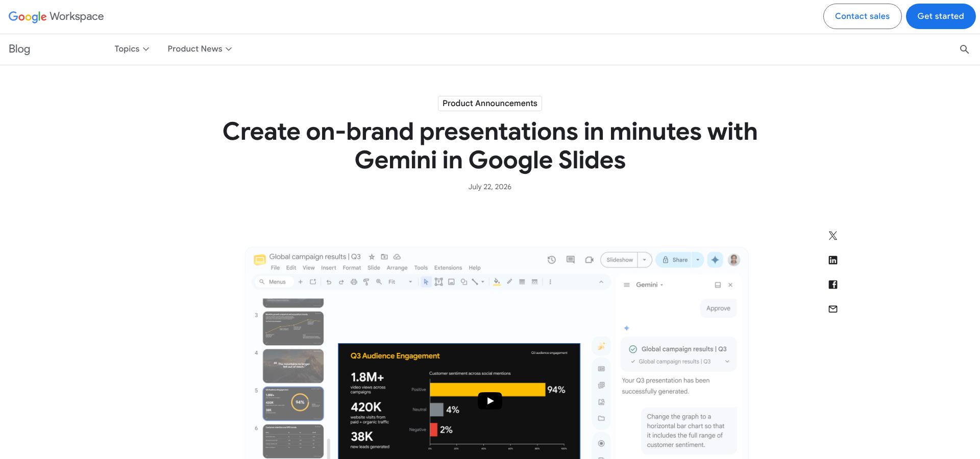Open the Help menu in Slides preview
Image resolution: width=980 pixels, height=459 pixels.
tap(475, 268)
